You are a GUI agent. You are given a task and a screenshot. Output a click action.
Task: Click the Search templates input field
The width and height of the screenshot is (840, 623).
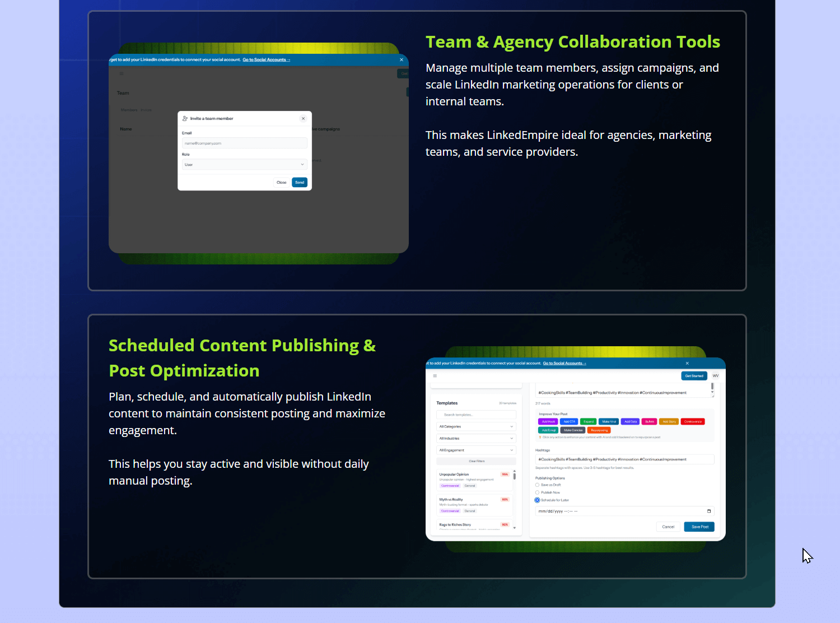476,415
